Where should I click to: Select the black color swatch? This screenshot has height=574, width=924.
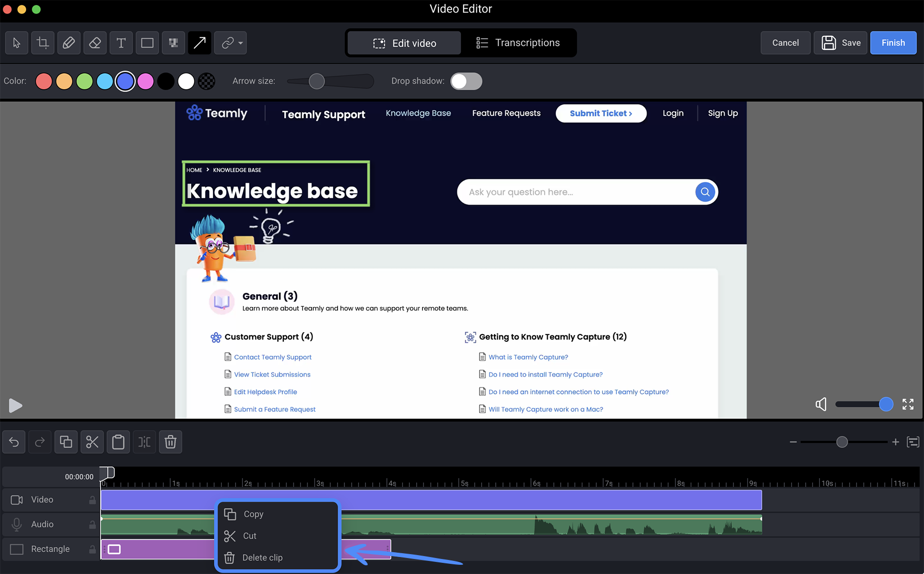pyautogui.click(x=166, y=81)
